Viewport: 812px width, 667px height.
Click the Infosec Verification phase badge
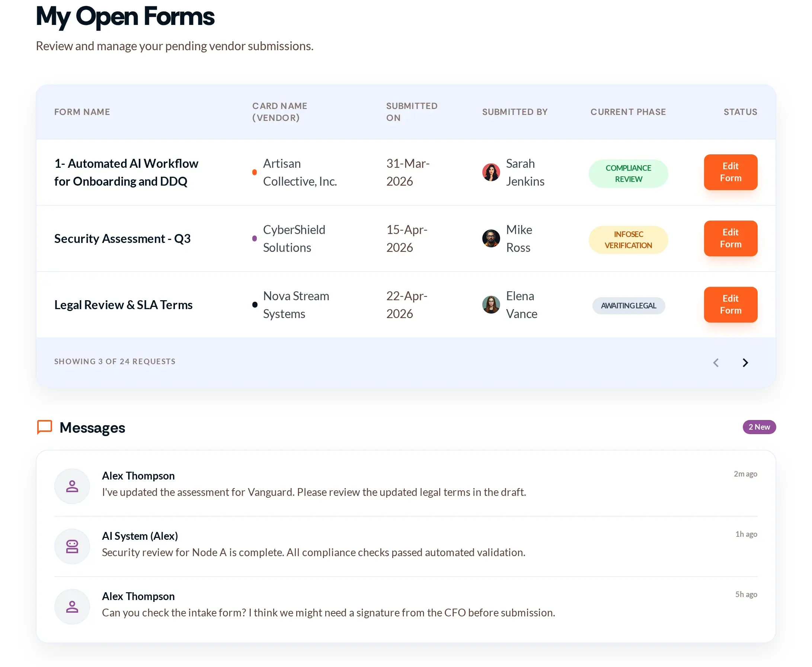(628, 240)
